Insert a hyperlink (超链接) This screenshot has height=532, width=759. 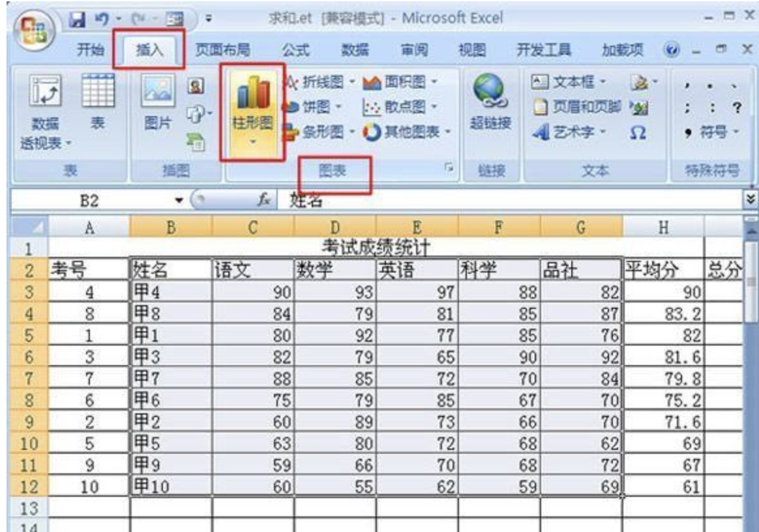tap(490, 102)
